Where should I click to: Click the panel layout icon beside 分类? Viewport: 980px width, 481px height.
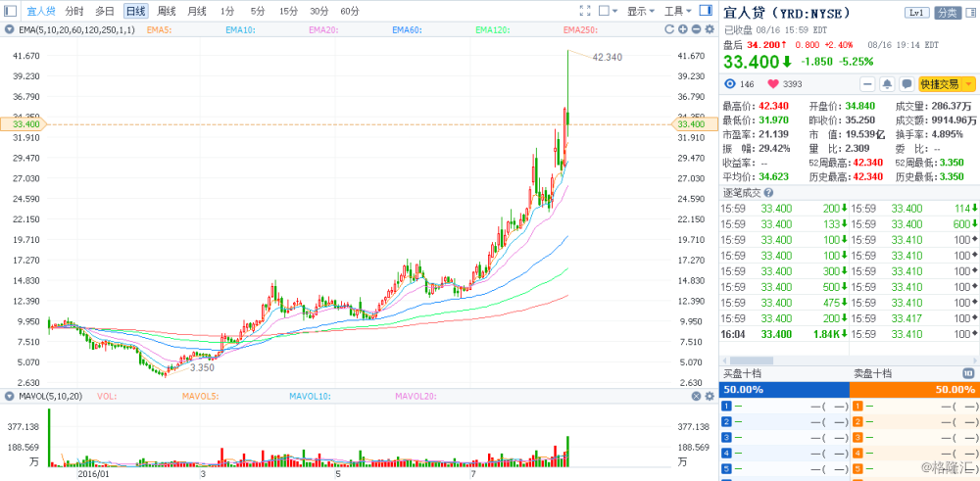pos(969,13)
